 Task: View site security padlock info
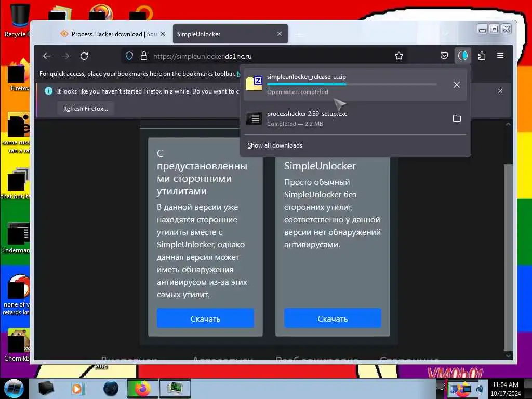tap(144, 56)
